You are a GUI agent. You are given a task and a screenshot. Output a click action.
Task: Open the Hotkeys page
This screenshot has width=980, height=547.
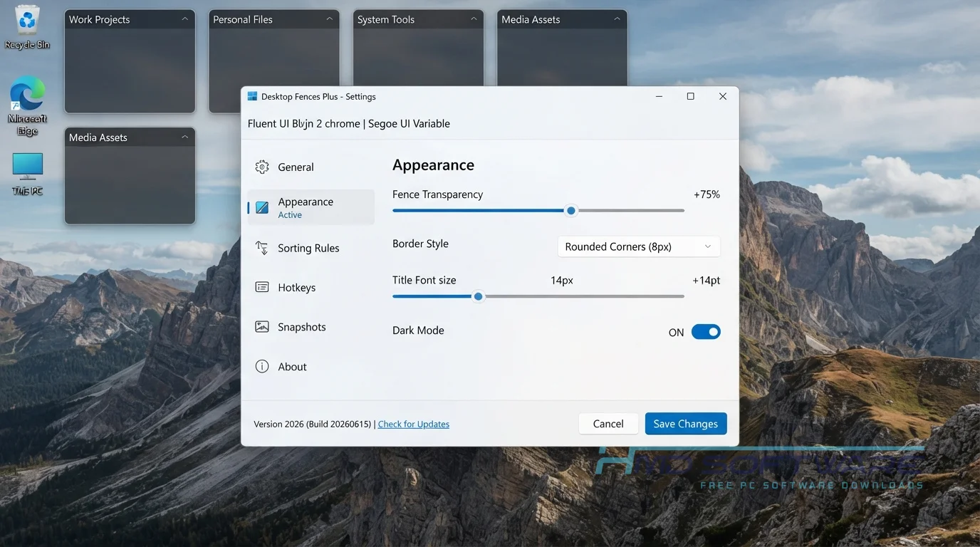tap(311, 287)
